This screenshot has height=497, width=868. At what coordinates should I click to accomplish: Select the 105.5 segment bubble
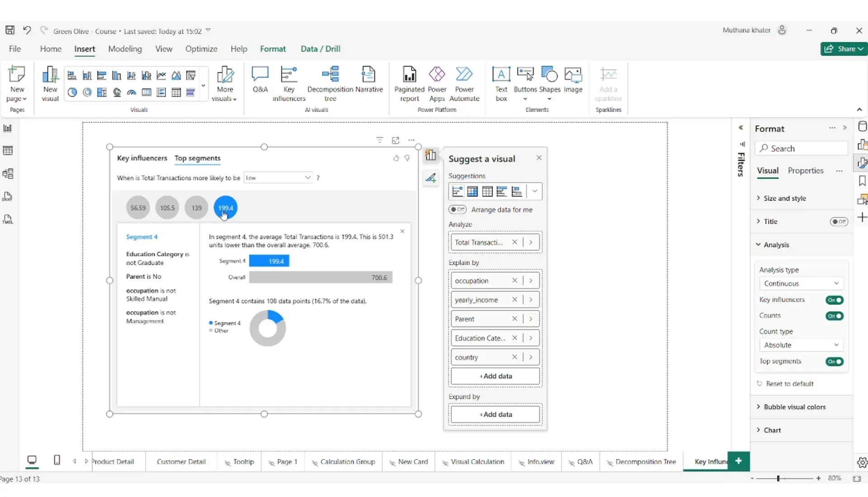[167, 208]
